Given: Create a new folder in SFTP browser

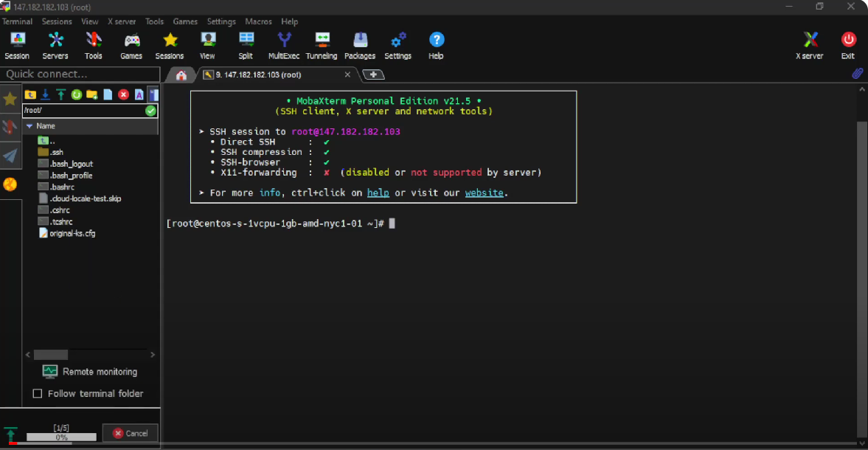Looking at the screenshot, I should 92,94.
